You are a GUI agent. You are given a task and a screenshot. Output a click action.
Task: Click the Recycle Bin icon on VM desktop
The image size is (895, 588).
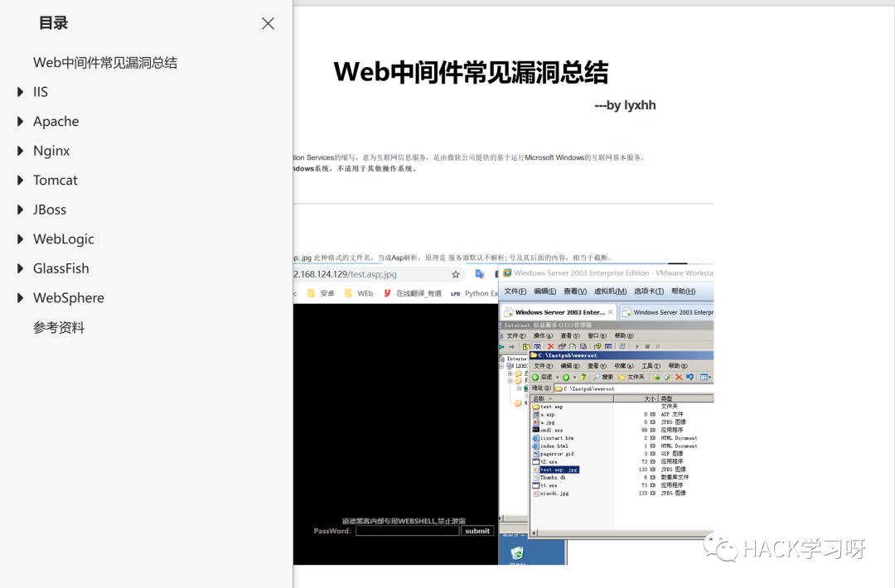click(518, 554)
